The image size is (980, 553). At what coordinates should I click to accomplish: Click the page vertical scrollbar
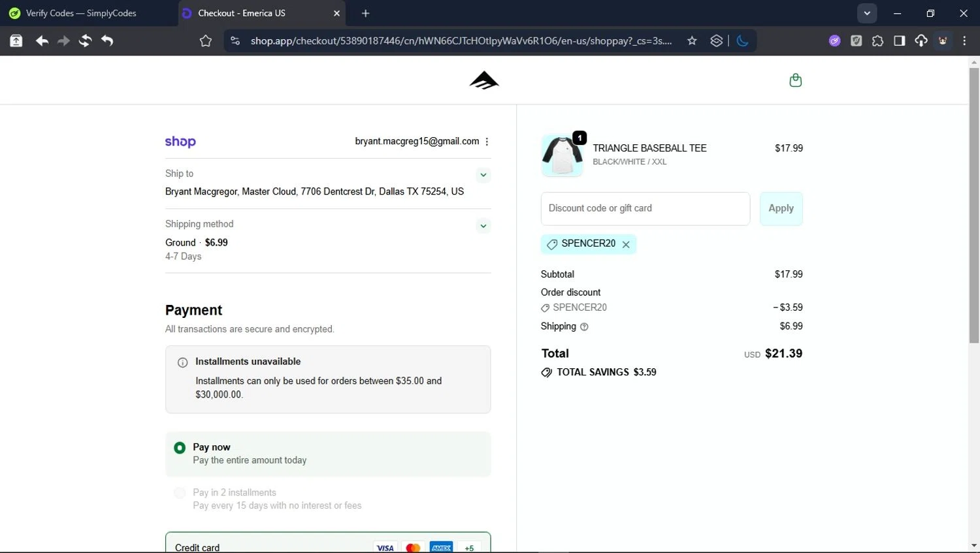click(x=974, y=206)
